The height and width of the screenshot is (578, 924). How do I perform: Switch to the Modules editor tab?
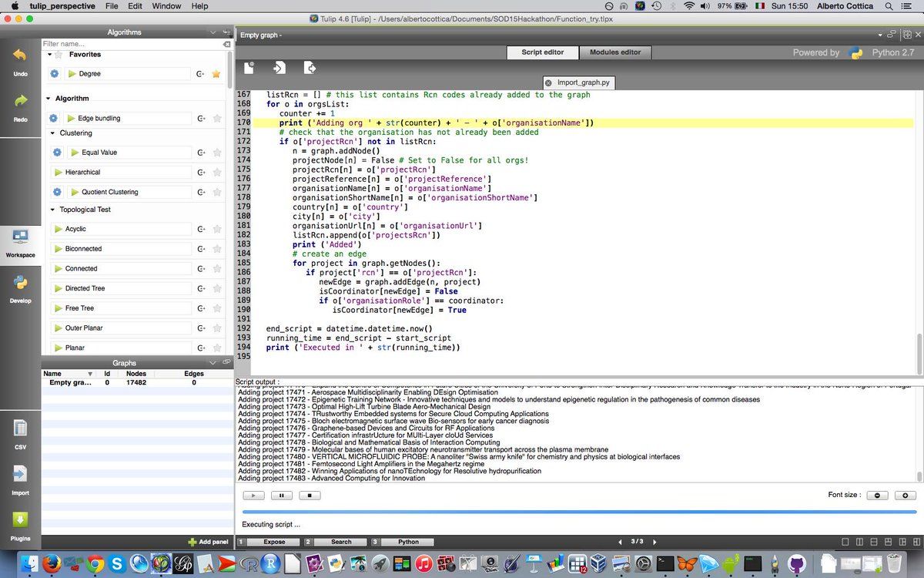coord(614,52)
